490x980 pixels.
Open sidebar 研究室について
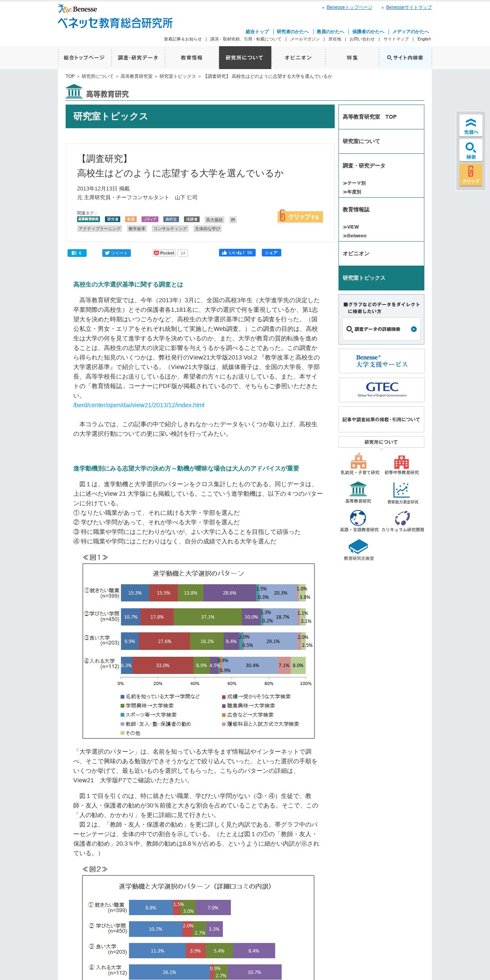381,141
